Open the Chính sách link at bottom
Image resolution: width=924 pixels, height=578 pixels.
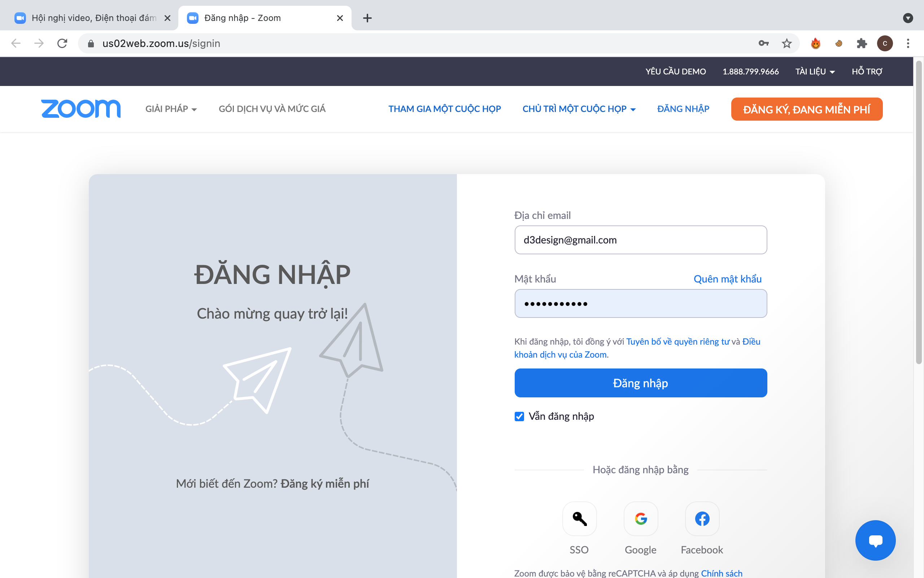[x=722, y=573]
